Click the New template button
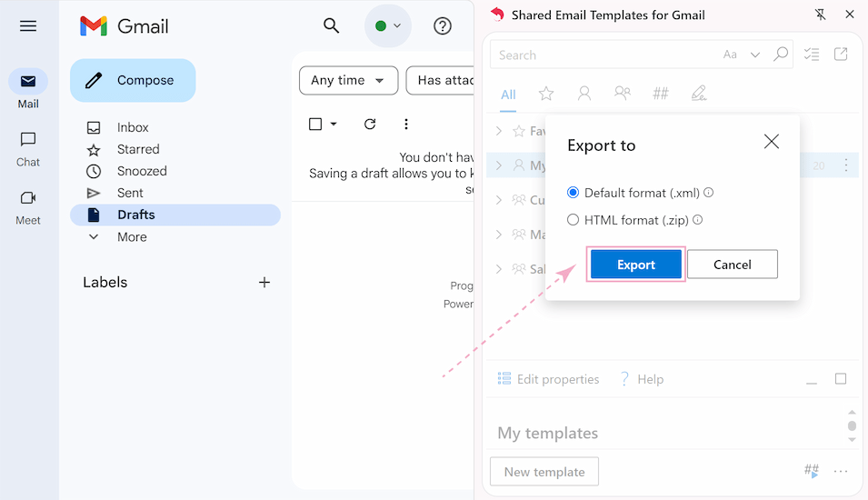 point(544,472)
